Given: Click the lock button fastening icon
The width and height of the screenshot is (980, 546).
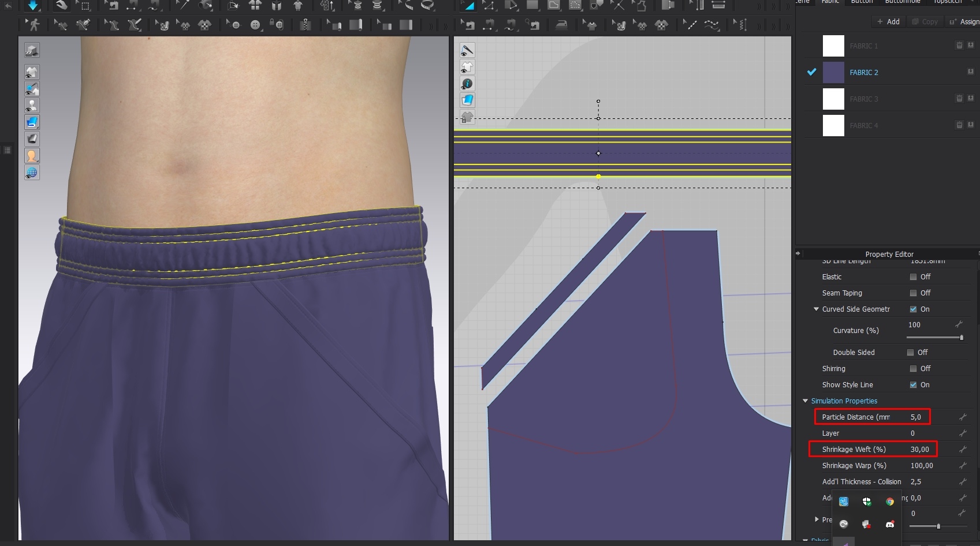Looking at the screenshot, I should point(277,25).
